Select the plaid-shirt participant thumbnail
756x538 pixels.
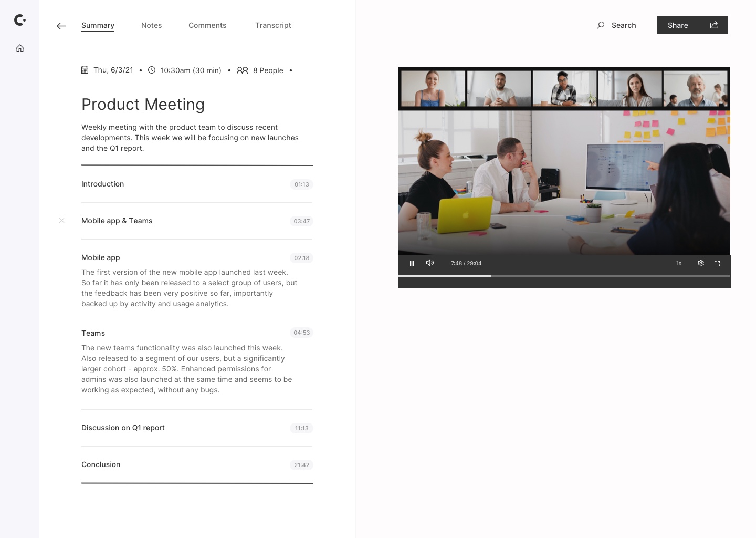pos(564,89)
